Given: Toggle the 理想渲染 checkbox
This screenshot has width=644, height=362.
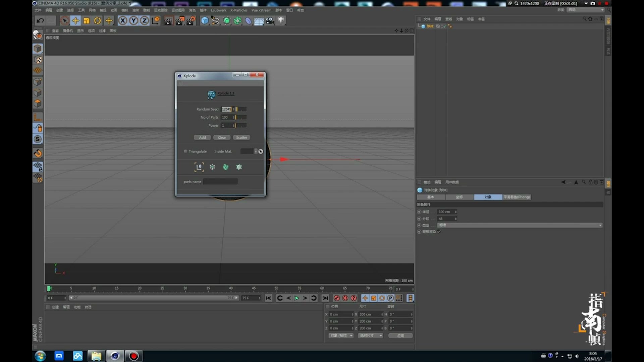Looking at the screenshot, I should [439, 232].
